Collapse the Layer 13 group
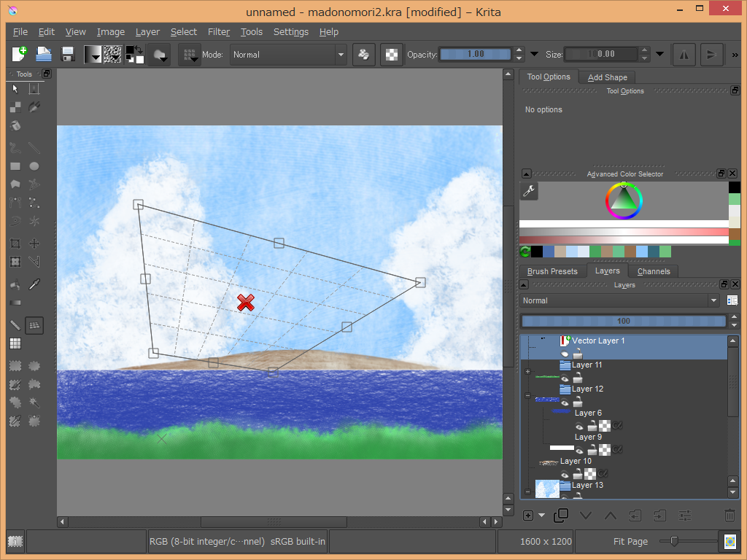747x560 pixels. click(x=527, y=491)
